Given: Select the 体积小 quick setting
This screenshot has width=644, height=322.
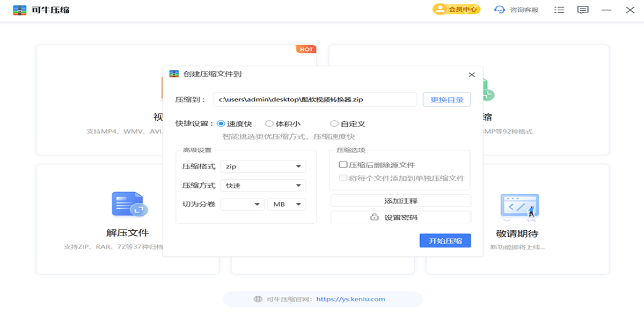Looking at the screenshot, I should coord(283,123).
